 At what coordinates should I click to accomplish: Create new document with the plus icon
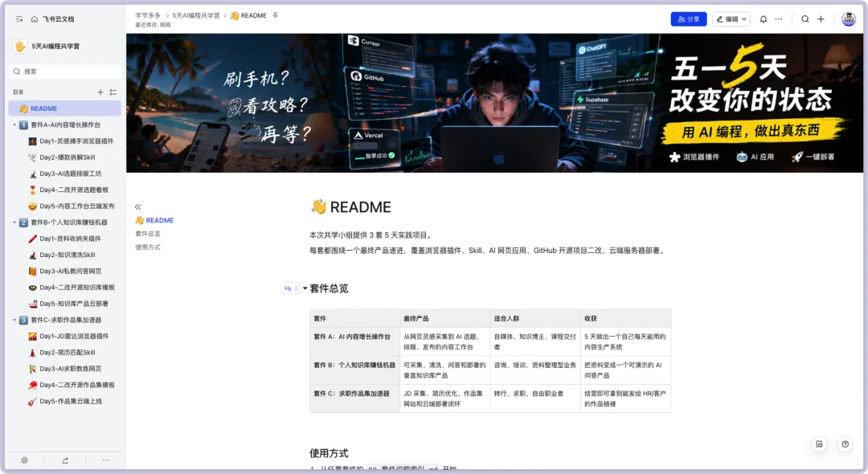821,19
